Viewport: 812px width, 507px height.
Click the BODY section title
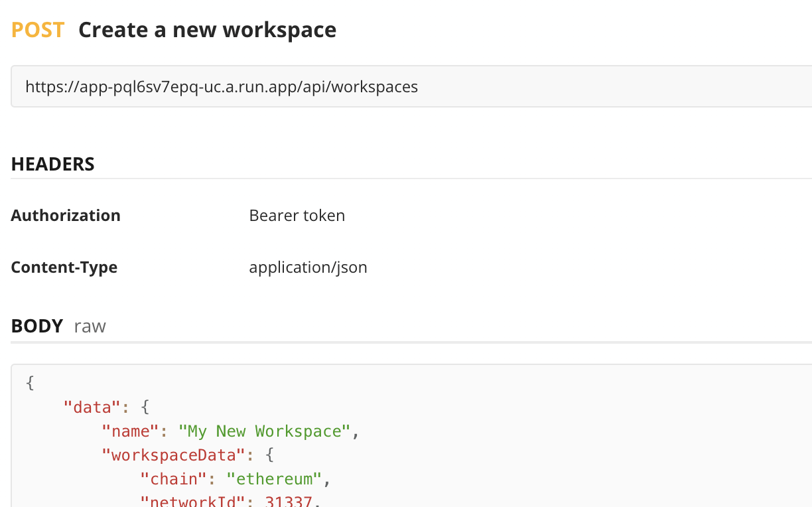37,326
